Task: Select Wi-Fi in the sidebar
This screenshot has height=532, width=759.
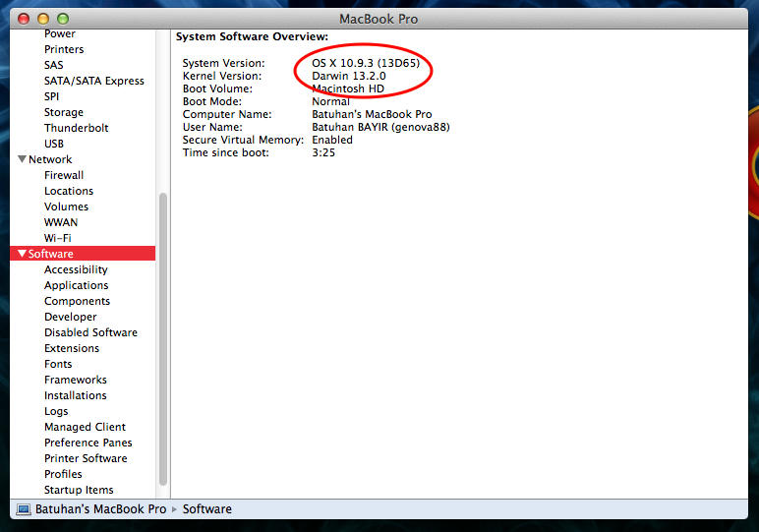Action: 57,238
